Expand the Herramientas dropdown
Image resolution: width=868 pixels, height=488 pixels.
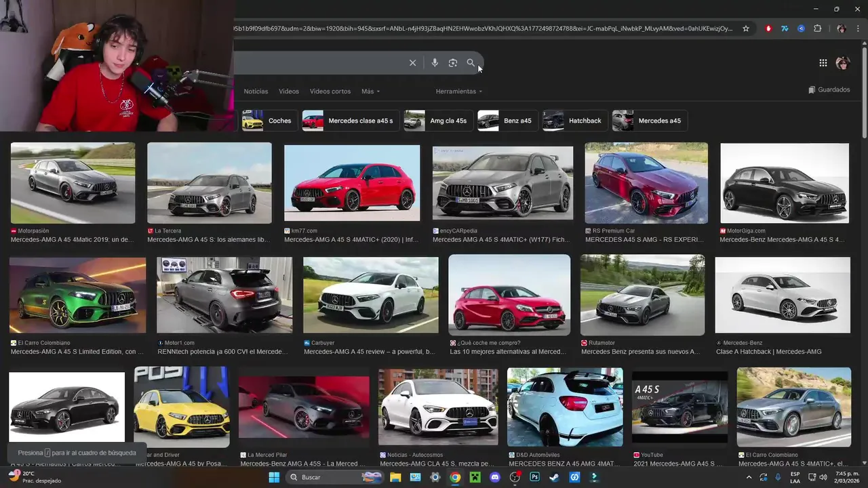point(459,91)
